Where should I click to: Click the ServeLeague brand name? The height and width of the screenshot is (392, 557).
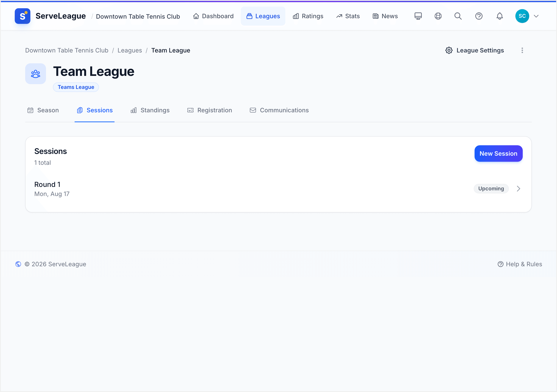pyautogui.click(x=61, y=16)
